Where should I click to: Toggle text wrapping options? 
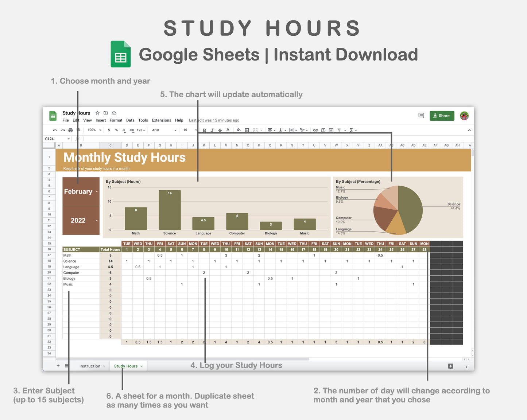pos(291,130)
